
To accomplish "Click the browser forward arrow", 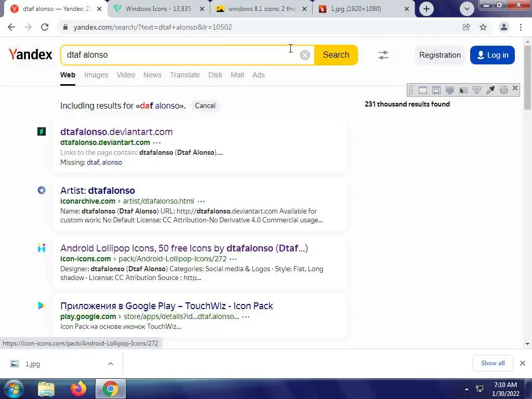I will (x=28, y=27).
